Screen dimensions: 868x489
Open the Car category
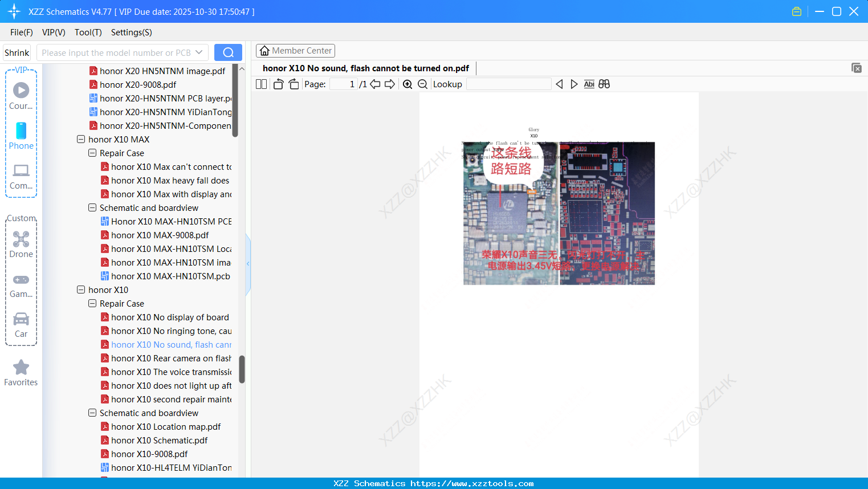point(21,325)
